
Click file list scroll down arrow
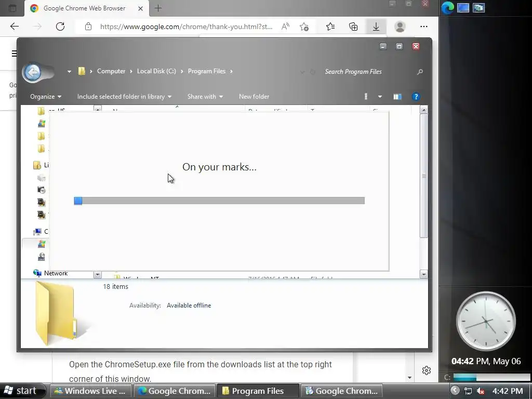[x=424, y=274]
